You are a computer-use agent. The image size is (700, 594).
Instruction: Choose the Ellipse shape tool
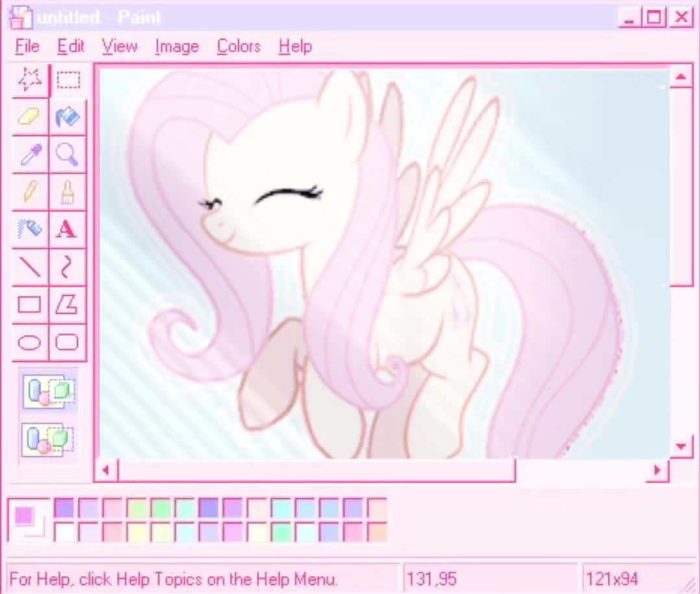[30, 342]
